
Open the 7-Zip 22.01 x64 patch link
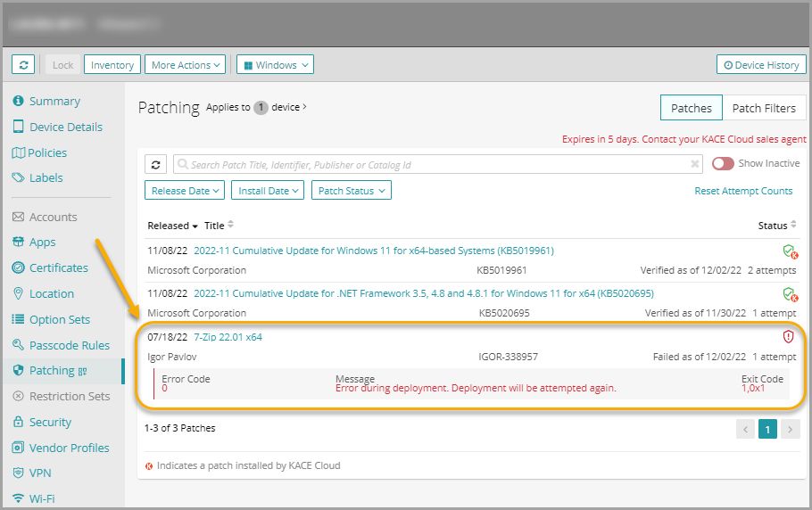pos(228,337)
